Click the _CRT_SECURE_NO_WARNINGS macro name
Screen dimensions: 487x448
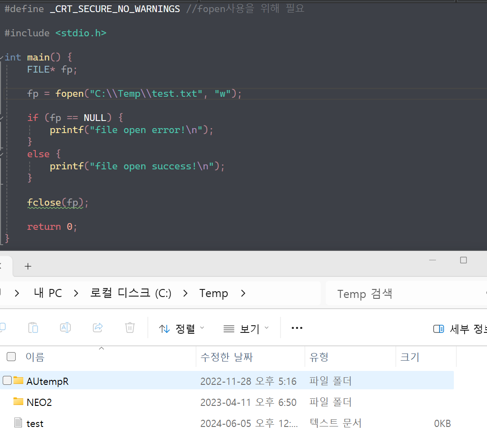[115, 9]
